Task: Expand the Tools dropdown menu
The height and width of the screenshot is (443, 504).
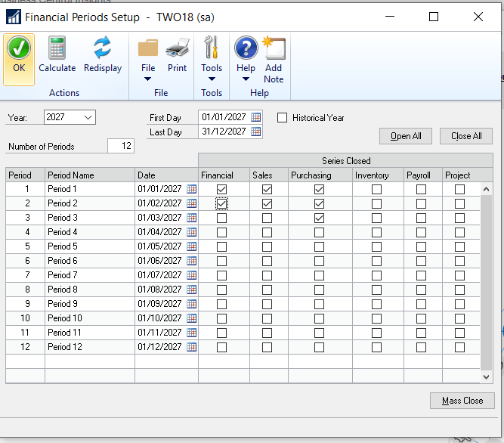Action: click(x=212, y=73)
